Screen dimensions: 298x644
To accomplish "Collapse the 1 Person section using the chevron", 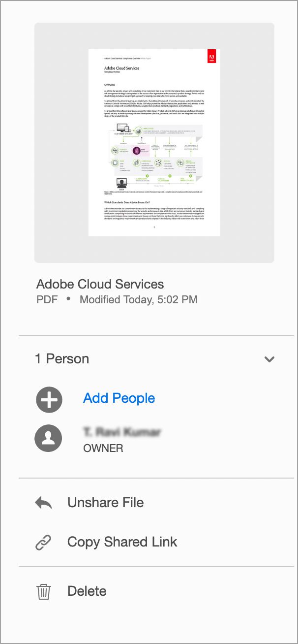I will tap(269, 359).
